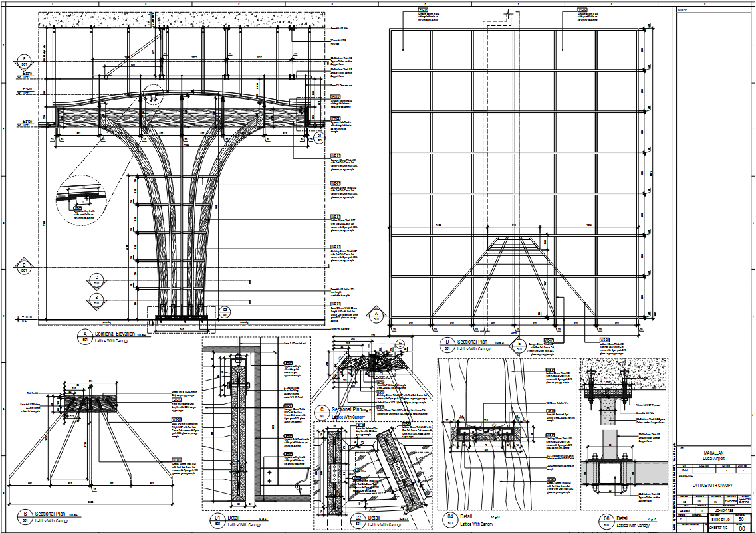Select the B Sectional Plan view title
Screen dimensions: 756x533
click(x=50, y=514)
